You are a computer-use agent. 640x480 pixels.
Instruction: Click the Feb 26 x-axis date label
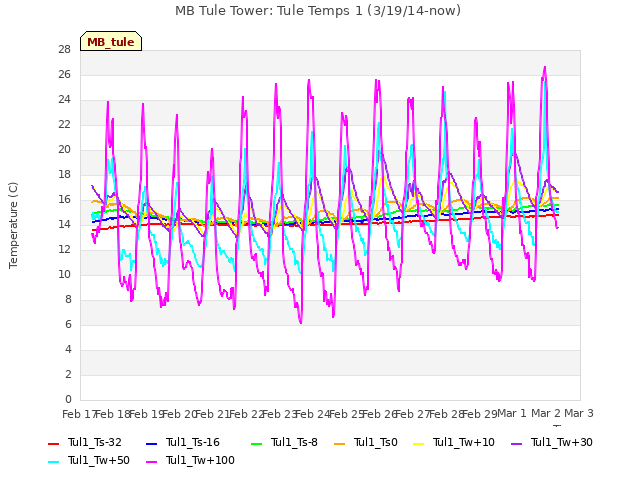(380, 414)
